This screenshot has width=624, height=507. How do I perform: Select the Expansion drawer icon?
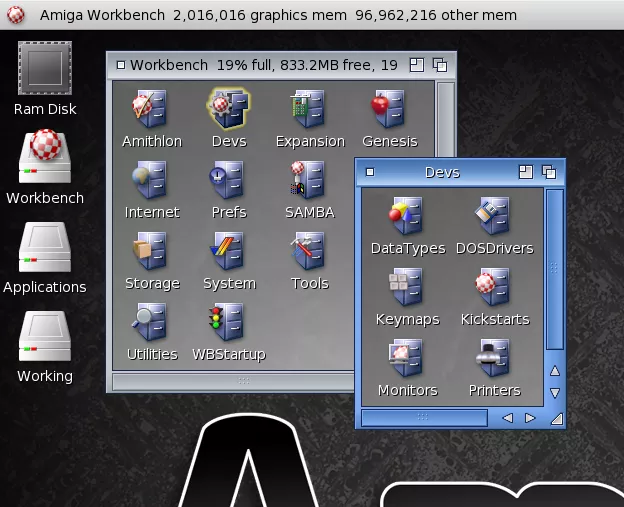click(309, 109)
